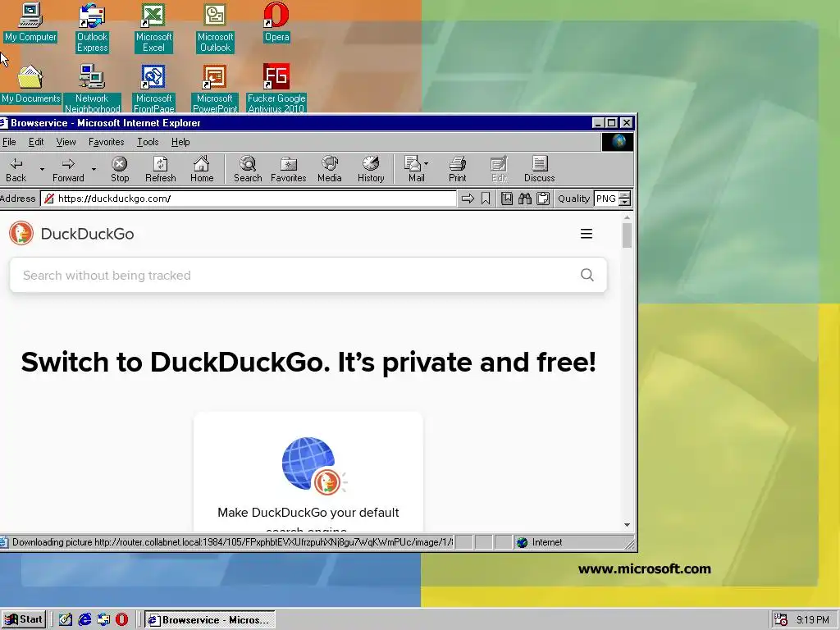This screenshot has width=840, height=630.
Task: Open the DuckDuckGo hamburger menu
Action: 587,234
